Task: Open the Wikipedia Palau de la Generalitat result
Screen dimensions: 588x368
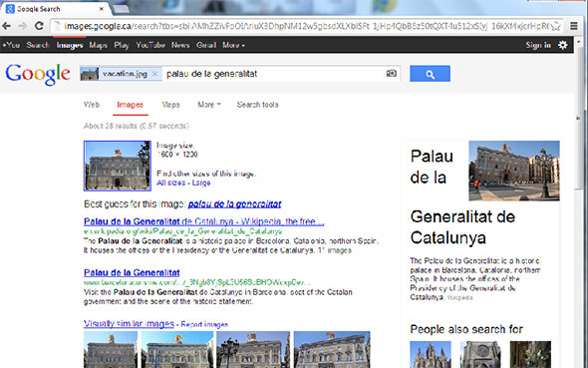Action: [x=203, y=221]
